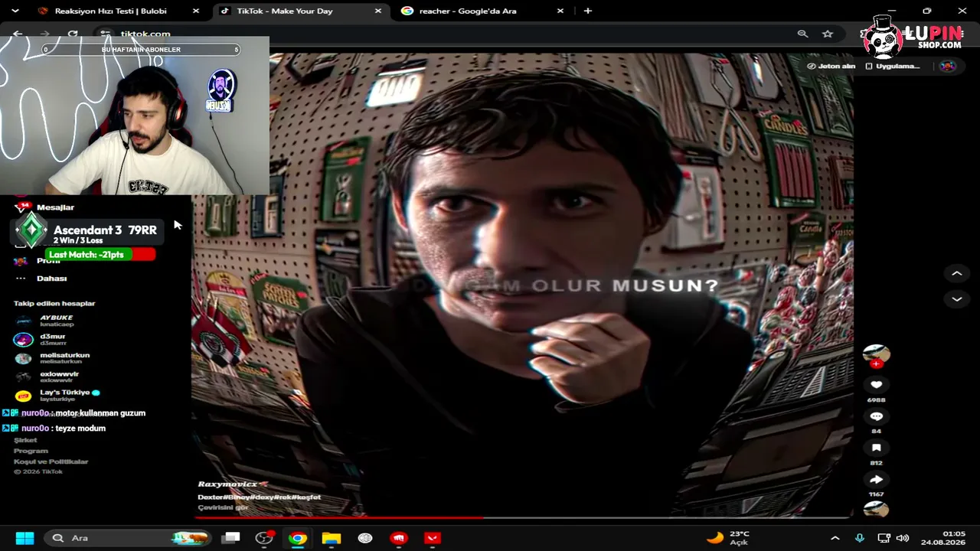Click the microphone tray icon
980x551 pixels.
(859, 538)
